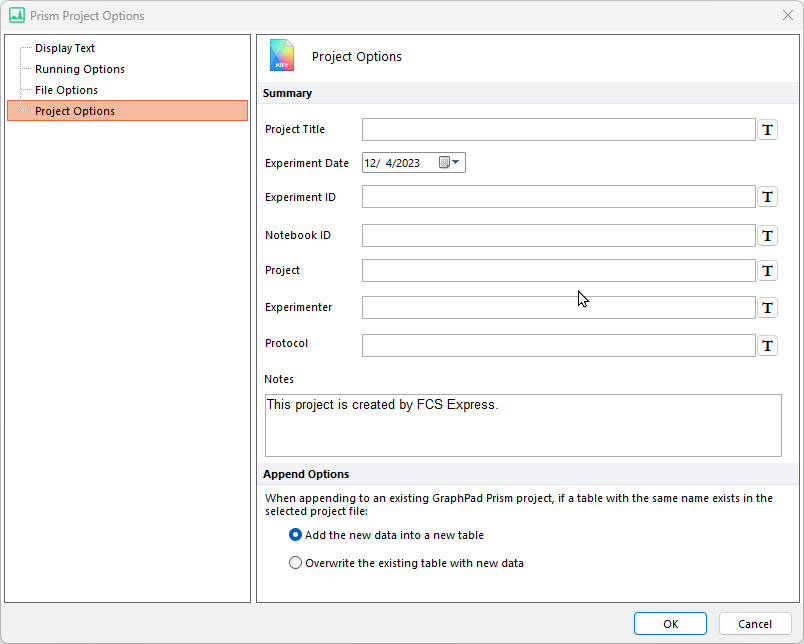The height and width of the screenshot is (644, 804).
Task: Click T icon beside the Experimenter field
Action: [767, 308]
